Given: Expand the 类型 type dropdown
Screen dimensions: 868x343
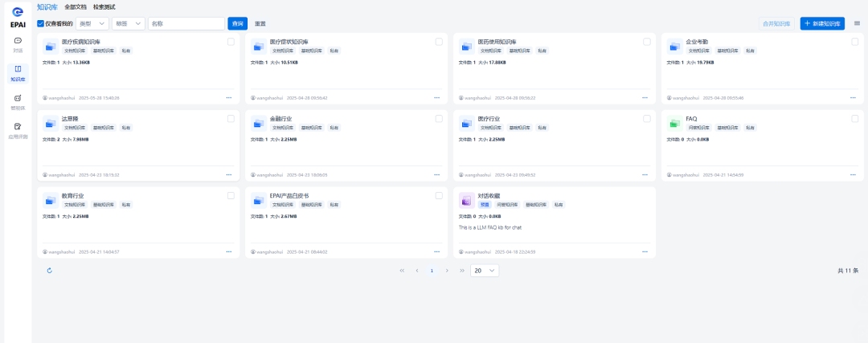Looking at the screenshot, I should (92, 24).
